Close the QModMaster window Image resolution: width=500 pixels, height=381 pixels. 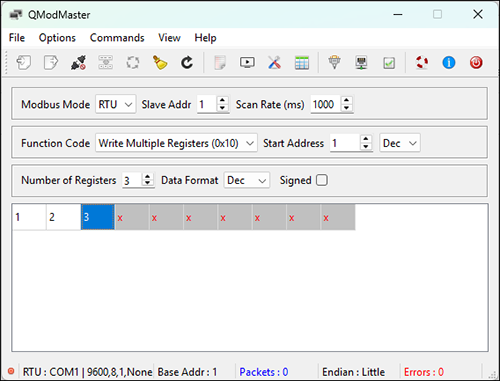click(478, 14)
